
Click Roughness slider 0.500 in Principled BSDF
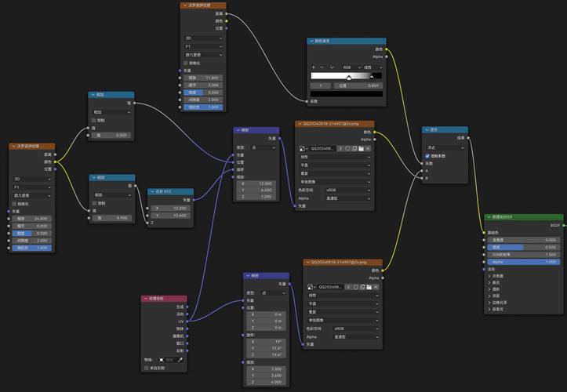tap(523, 247)
